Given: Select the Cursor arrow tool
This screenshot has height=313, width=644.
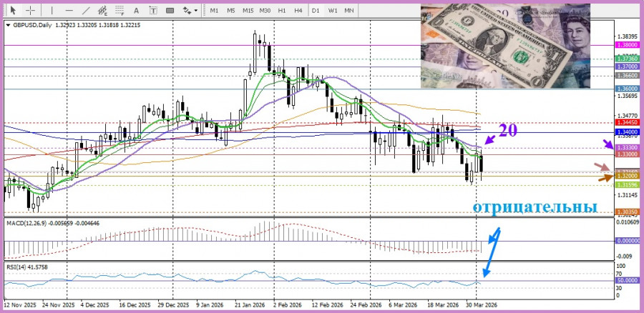Looking at the screenshot, I should coord(14,10).
